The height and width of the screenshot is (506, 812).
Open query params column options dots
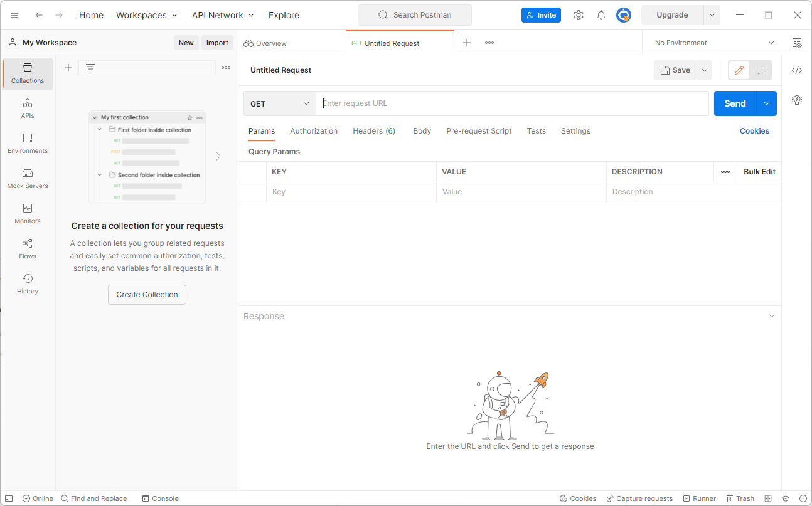[725, 172]
